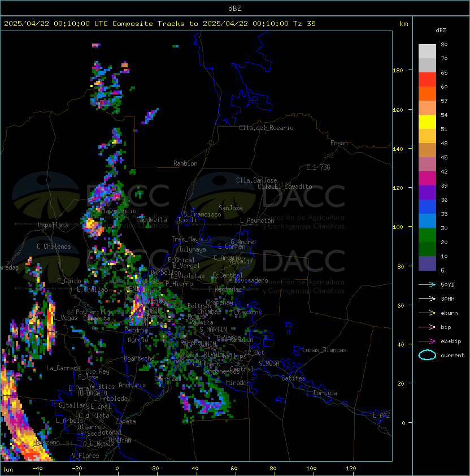Viewport: 470px width, 476px height.
Task: Select the 51 dBZ yellow color swatch
Action: coord(427,122)
